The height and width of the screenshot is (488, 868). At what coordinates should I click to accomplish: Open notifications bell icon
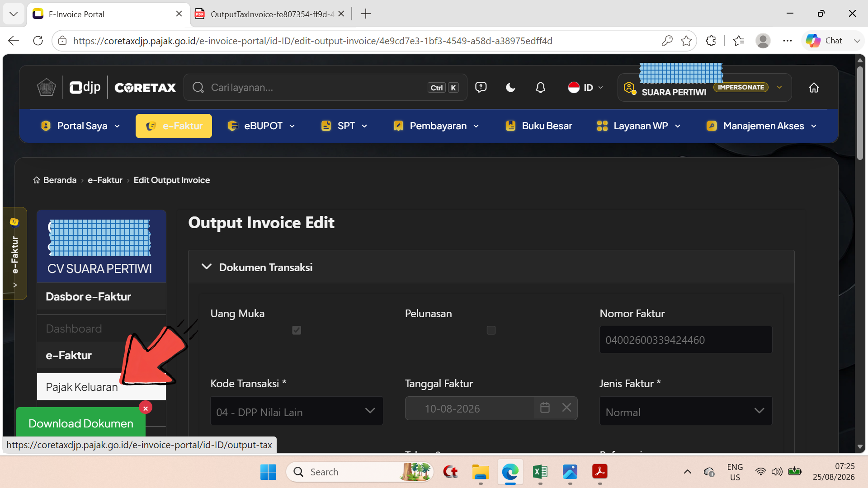[540, 87]
